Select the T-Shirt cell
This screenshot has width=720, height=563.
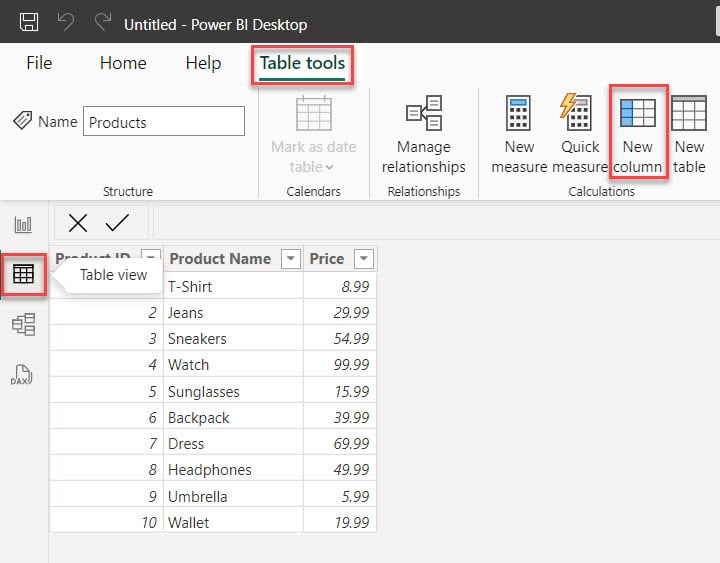coord(233,287)
